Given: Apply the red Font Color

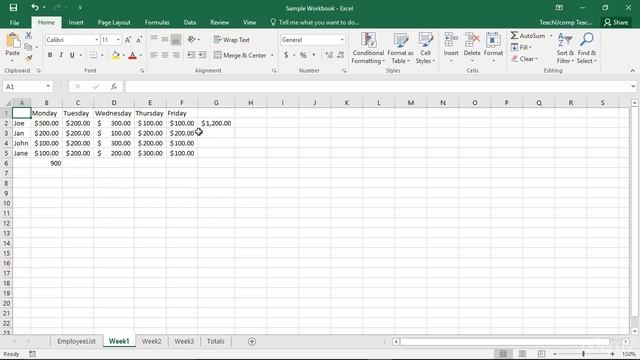Looking at the screenshot, I should pos(132,55).
